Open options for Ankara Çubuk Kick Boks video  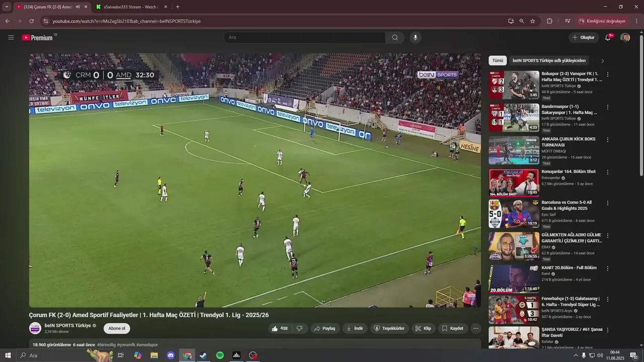pos(607,140)
